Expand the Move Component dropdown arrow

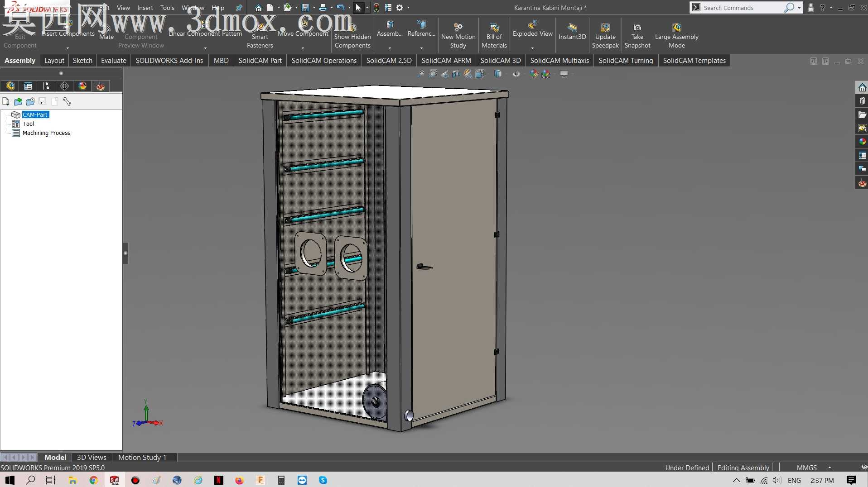pyautogui.click(x=303, y=48)
